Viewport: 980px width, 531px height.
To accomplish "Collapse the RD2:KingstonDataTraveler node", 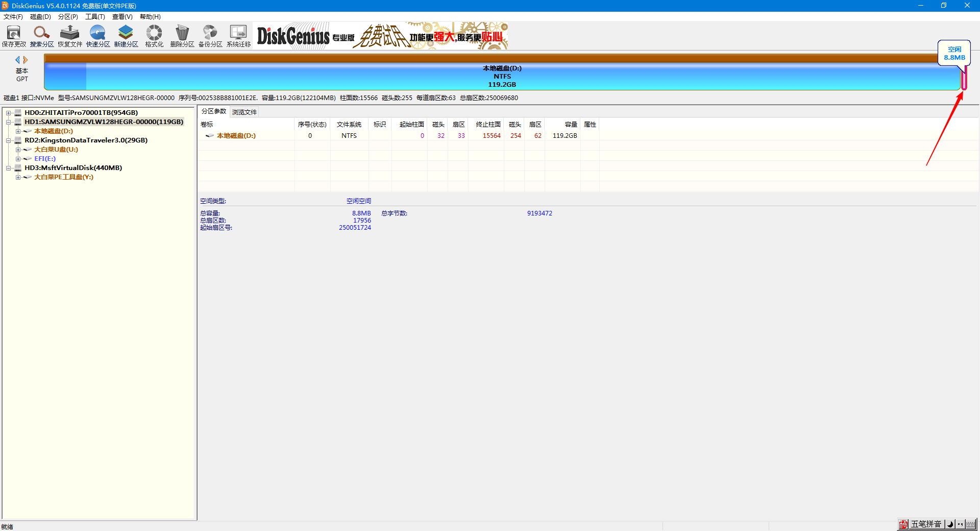I will [x=9, y=140].
